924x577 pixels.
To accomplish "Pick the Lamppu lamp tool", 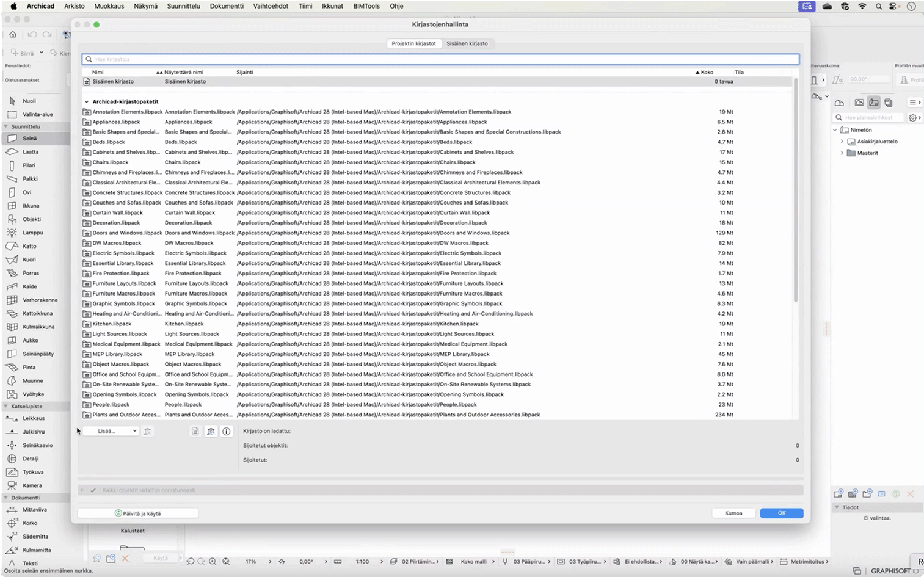I will pos(32,233).
